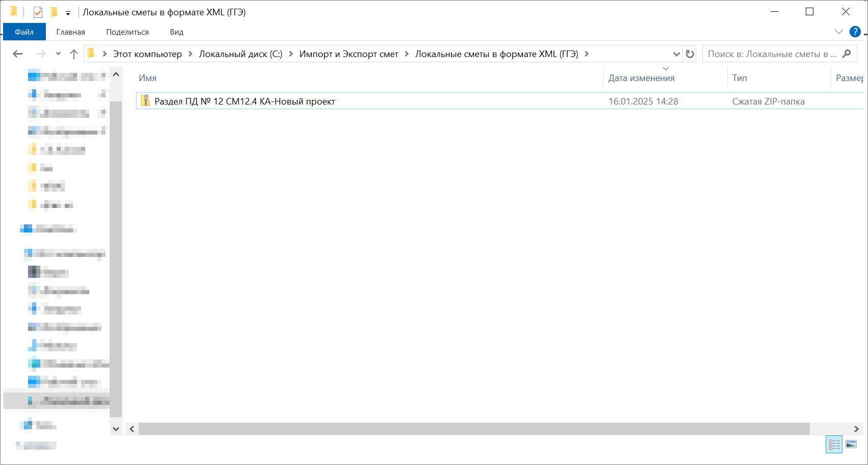Switch to large thumbnails view layout

(851, 445)
